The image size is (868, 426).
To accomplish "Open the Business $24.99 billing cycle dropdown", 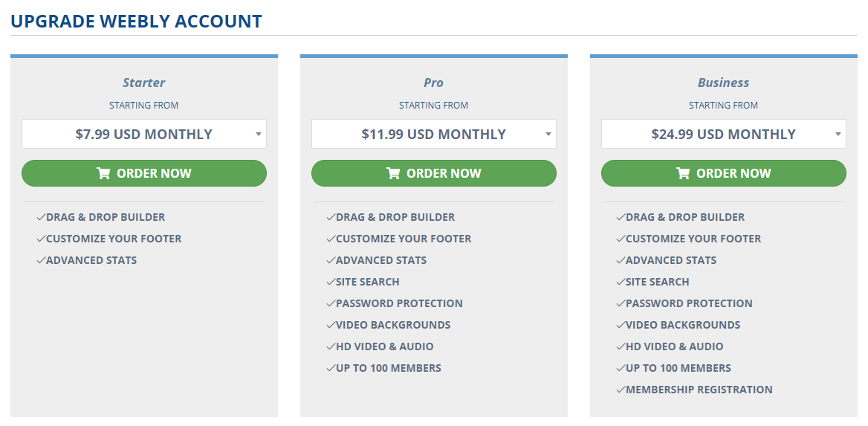I will tap(724, 134).
